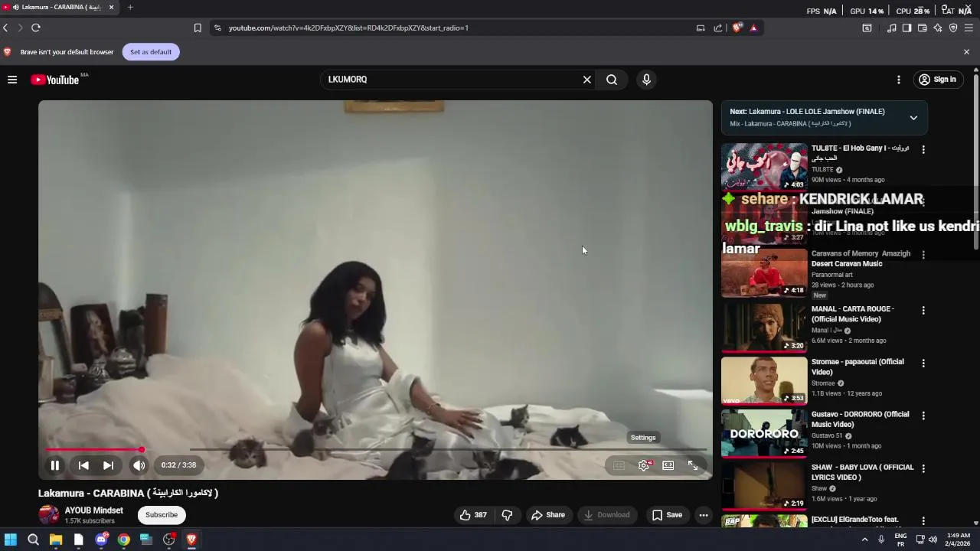The height and width of the screenshot is (551, 980).
Task: Skip to the next video
Action: pyautogui.click(x=109, y=465)
